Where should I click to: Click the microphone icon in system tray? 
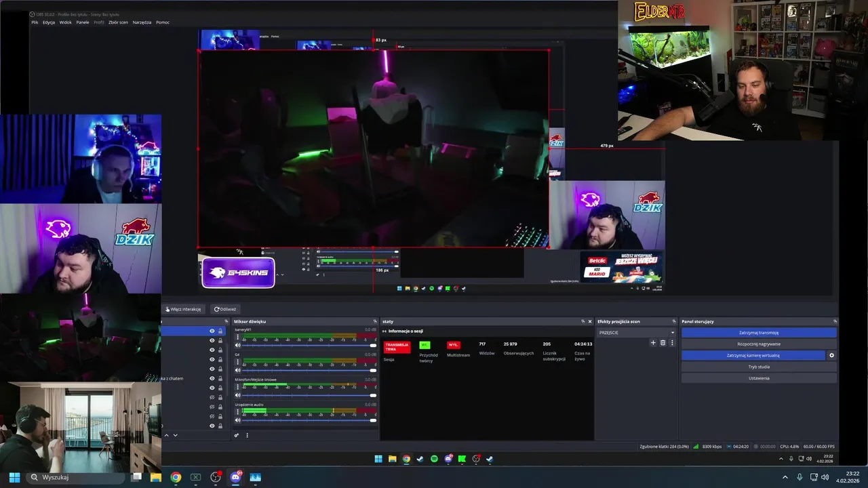pyautogui.click(x=800, y=477)
